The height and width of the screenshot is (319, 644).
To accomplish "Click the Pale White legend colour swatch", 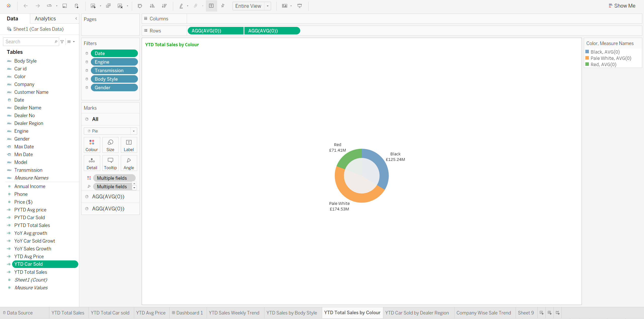I will [587, 58].
